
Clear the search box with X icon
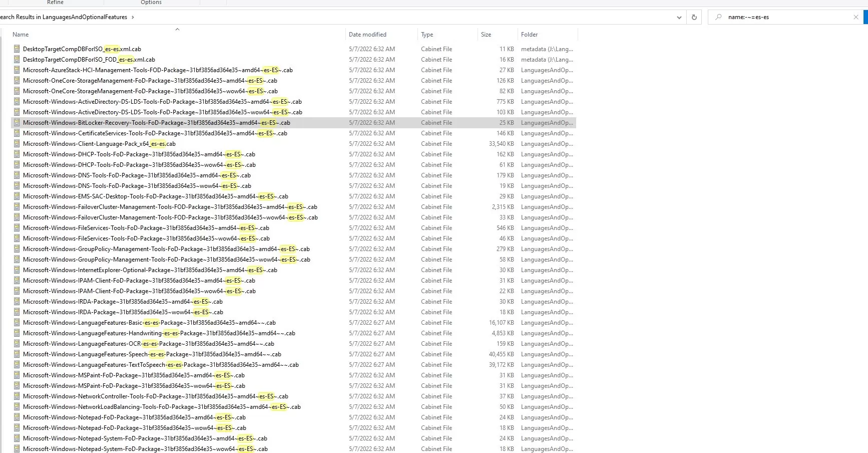tap(855, 17)
